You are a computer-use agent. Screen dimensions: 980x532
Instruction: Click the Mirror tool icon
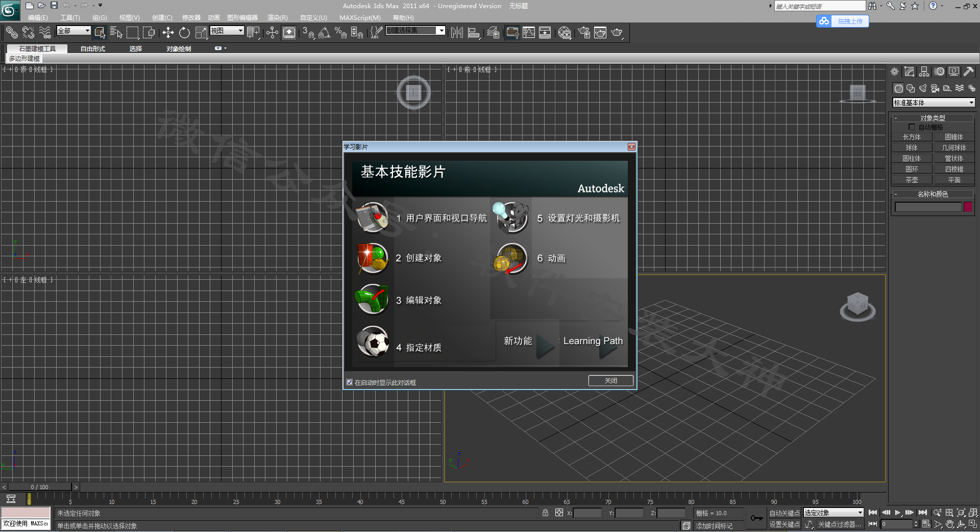click(457, 33)
